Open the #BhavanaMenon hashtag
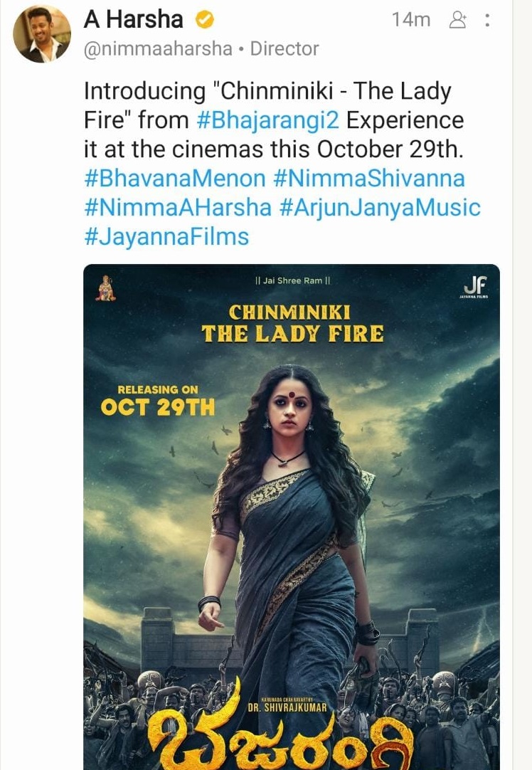The width and height of the screenshot is (532, 770). click(175, 178)
